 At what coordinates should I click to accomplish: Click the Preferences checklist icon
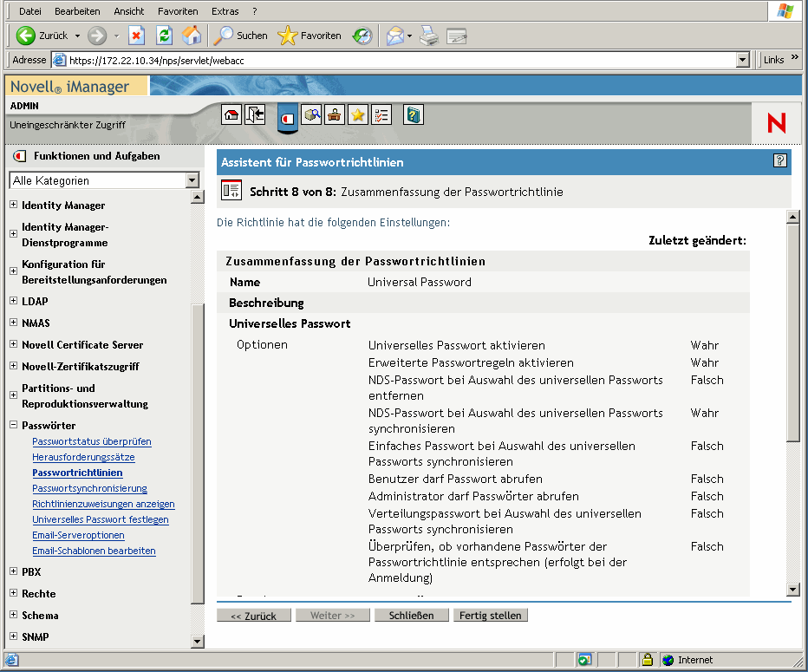point(381,115)
